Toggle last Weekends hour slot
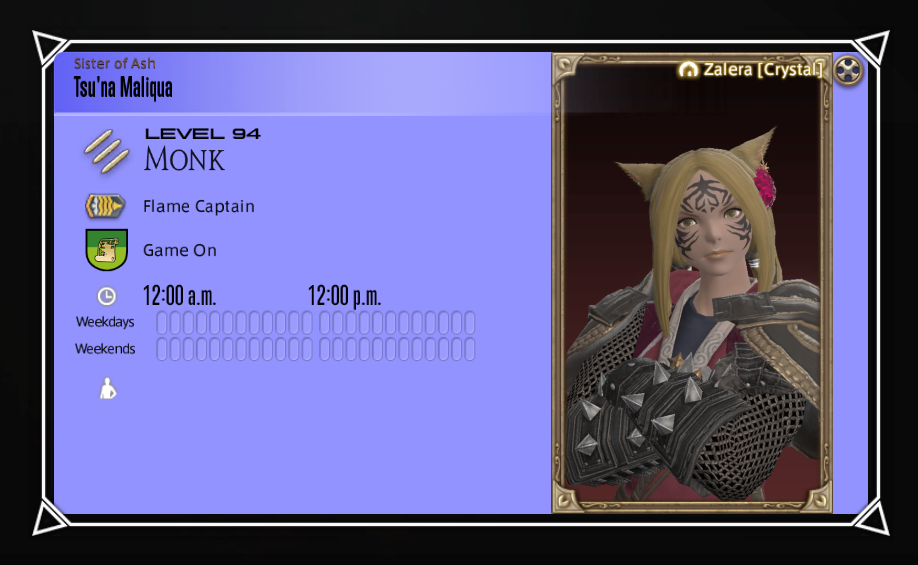Image resolution: width=918 pixels, height=565 pixels. click(470, 350)
